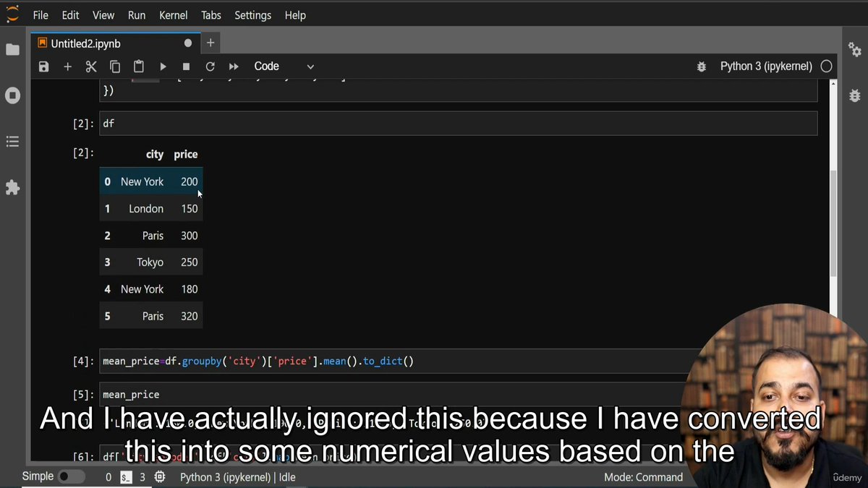This screenshot has width=868, height=488.
Task: Click the kernel settings gear icon in status bar
Action: 160,477
